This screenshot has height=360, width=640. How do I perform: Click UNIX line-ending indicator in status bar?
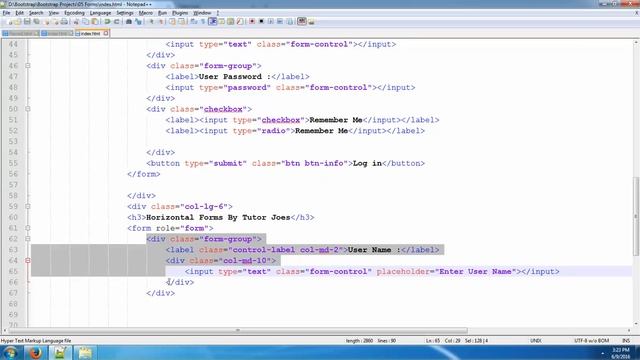coord(536,340)
